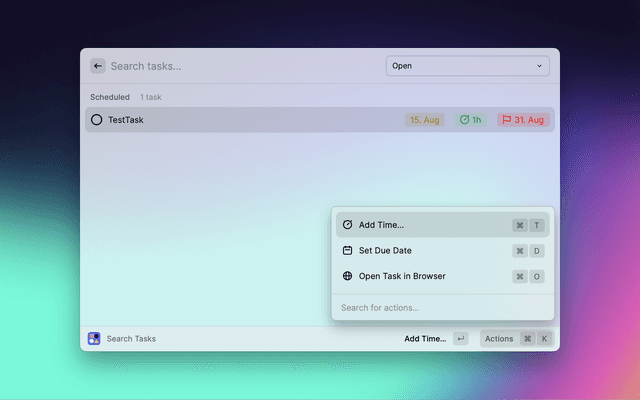Viewport: 640px width, 400px height.
Task: Open the Open status filter dropdown
Action: click(x=467, y=66)
